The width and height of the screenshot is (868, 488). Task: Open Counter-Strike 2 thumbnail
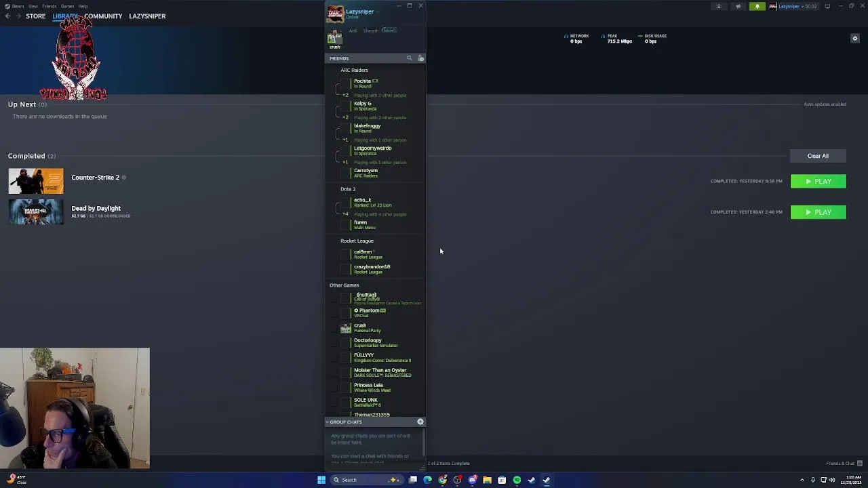pyautogui.click(x=36, y=181)
